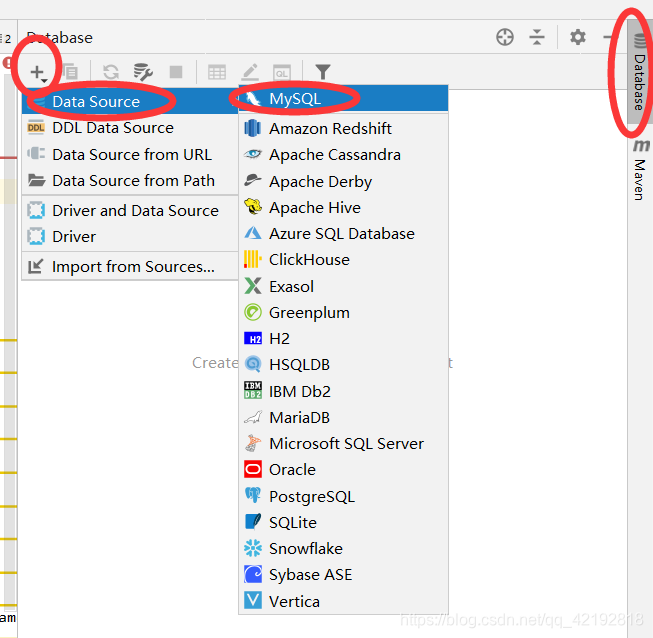The image size is (653, 638).
Task: Choose Data Source from Path
Action: click(130, 181)
